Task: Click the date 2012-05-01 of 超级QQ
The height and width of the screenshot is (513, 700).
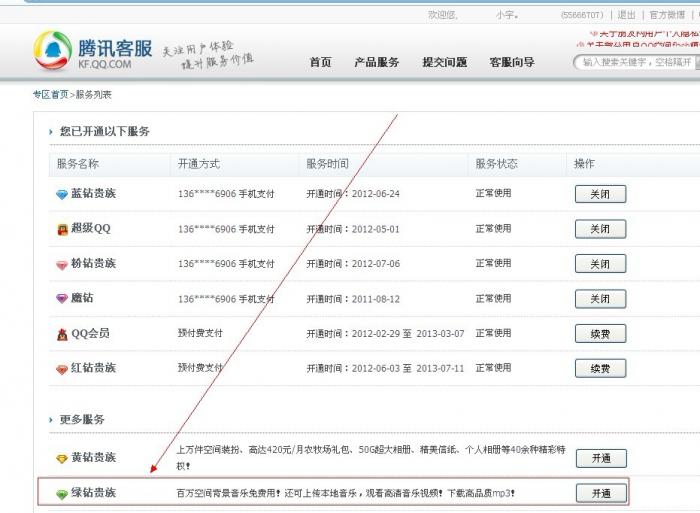Action: click(375, 229)
